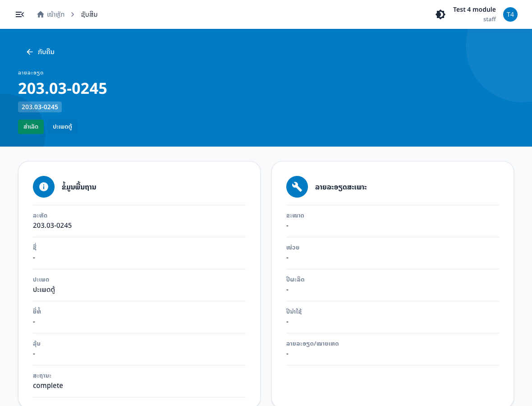
Task: Collapse the sidebar menu icon
Action: click(x=20, y=14)
